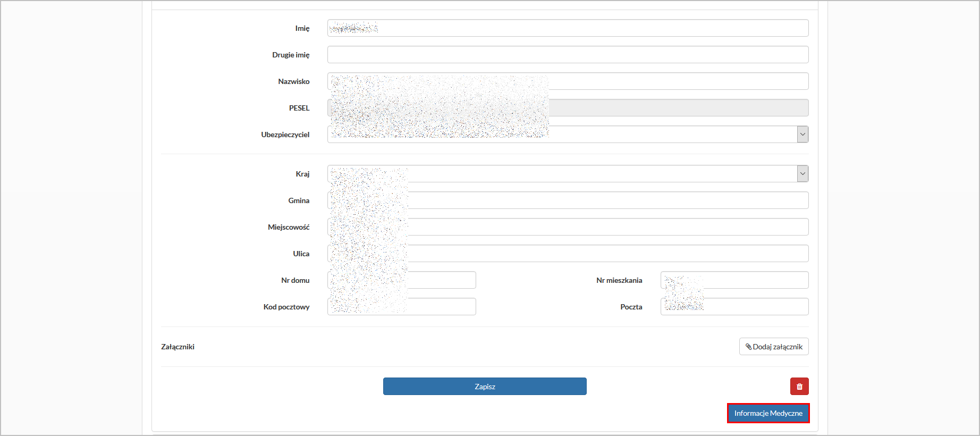980x436 pixels.
Task: Open Informacje Medyczne
Action: (x=768, y=413)
